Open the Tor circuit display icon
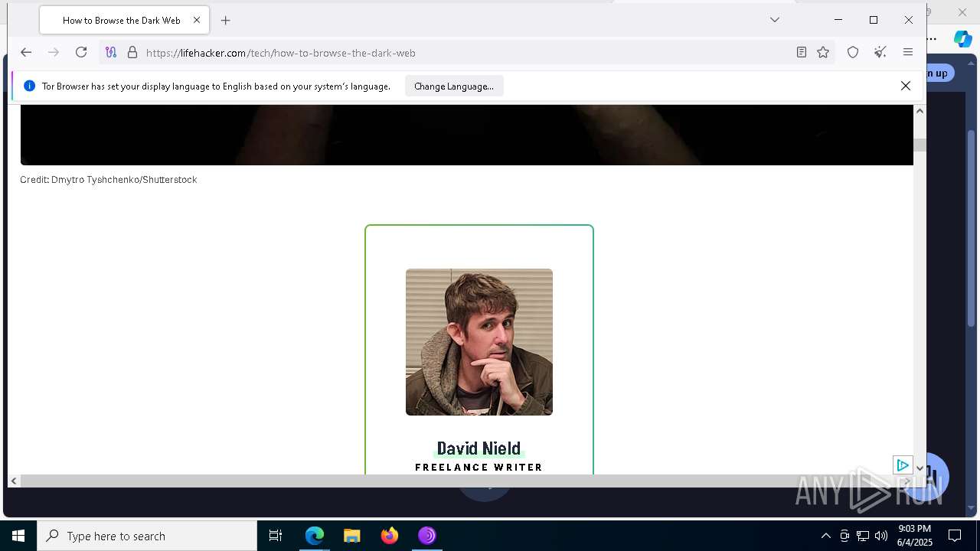This screenshot has width=980, height=551. coord(111,52)
